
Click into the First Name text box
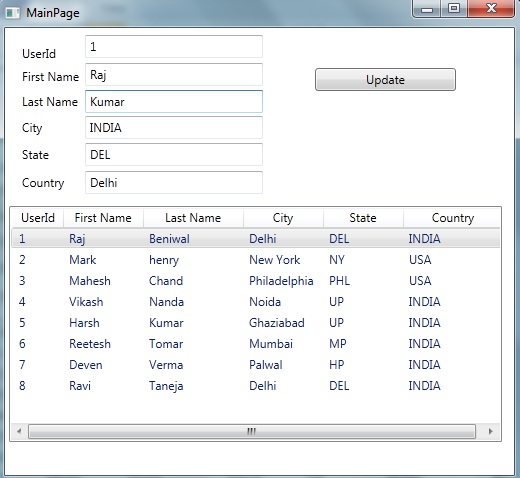click(x=174, y=74)
